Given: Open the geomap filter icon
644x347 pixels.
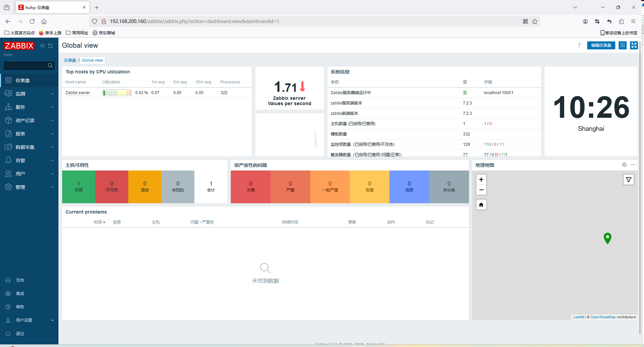Looking at the screenshot, I should point(629,180).
